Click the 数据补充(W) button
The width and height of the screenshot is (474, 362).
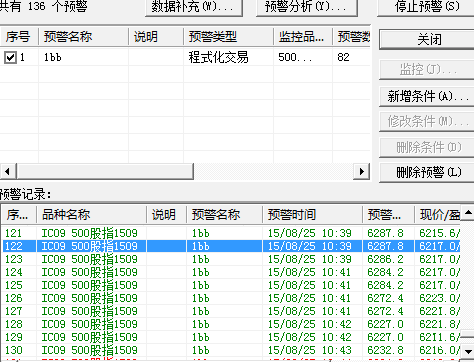[x=194, y=7]
